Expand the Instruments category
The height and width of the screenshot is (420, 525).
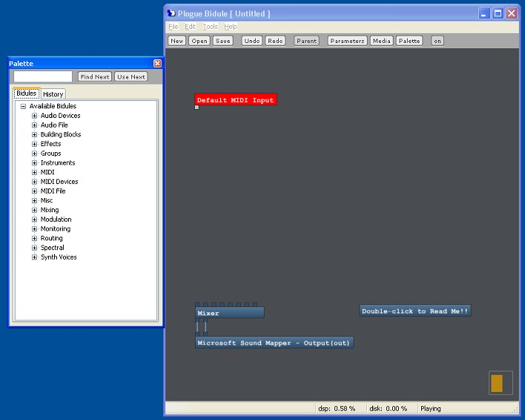tap(35, 163)
